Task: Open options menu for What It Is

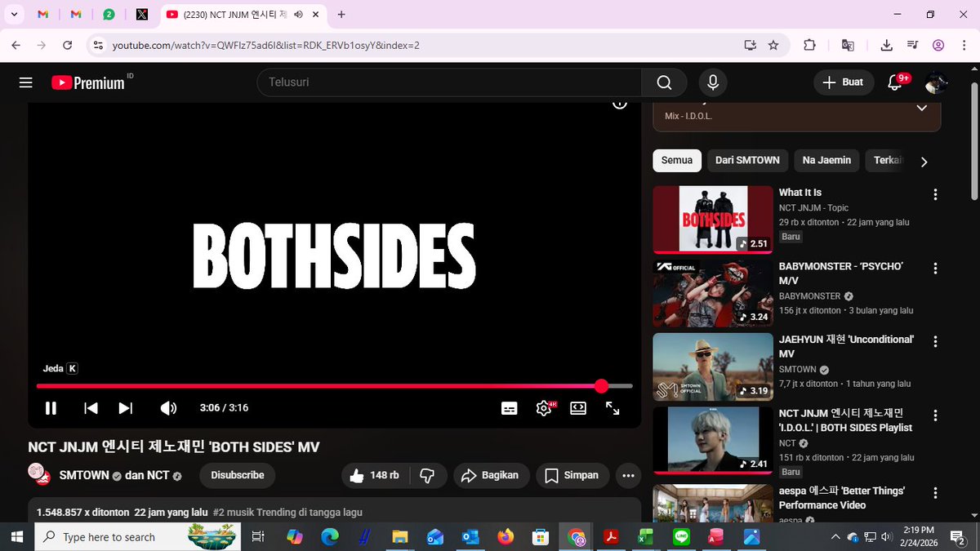Action: tap(936, 194)
